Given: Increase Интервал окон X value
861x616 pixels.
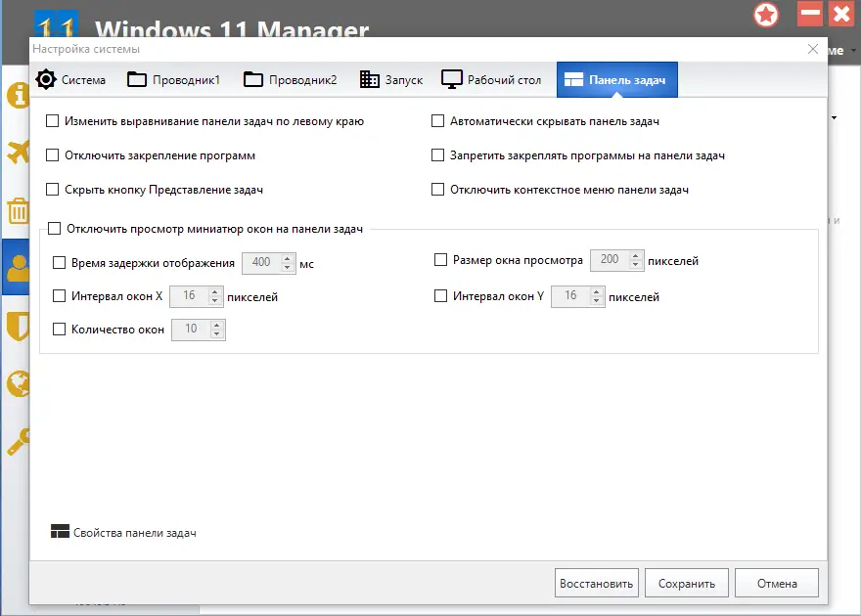Looking at the screenshot, I should click(x=214, y=291).
